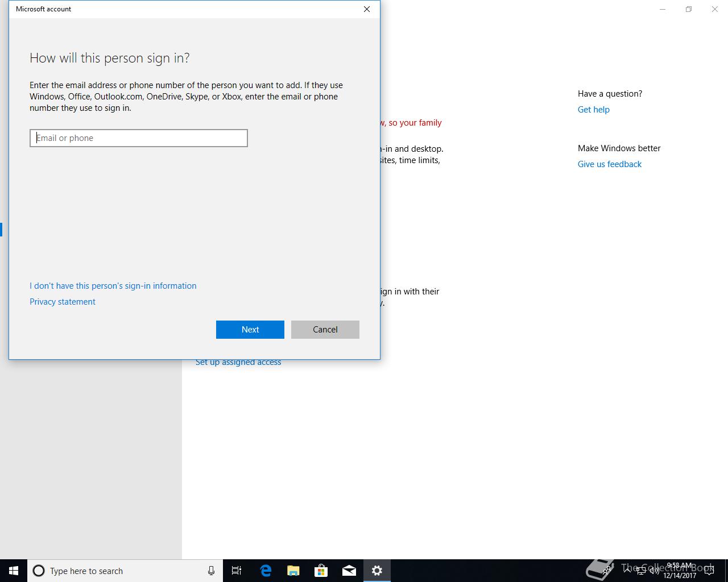Click the Email or phone input field
This screenshot has width=728, height=582.
click(x=139, y=138)
